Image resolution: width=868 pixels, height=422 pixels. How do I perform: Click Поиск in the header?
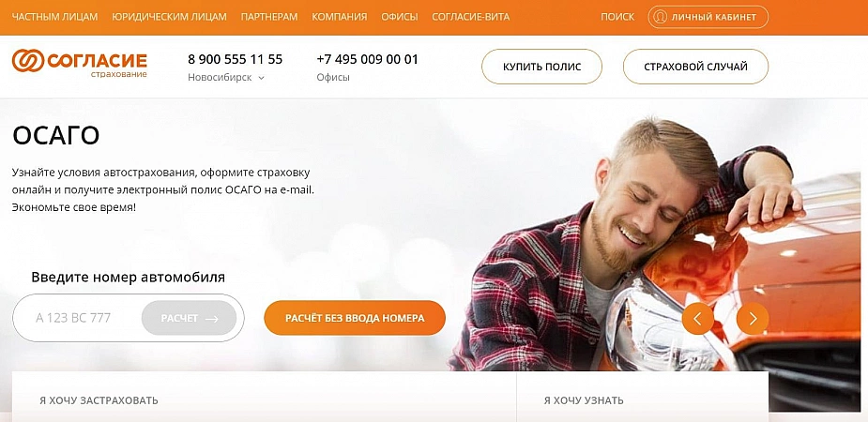pos(617,17)
